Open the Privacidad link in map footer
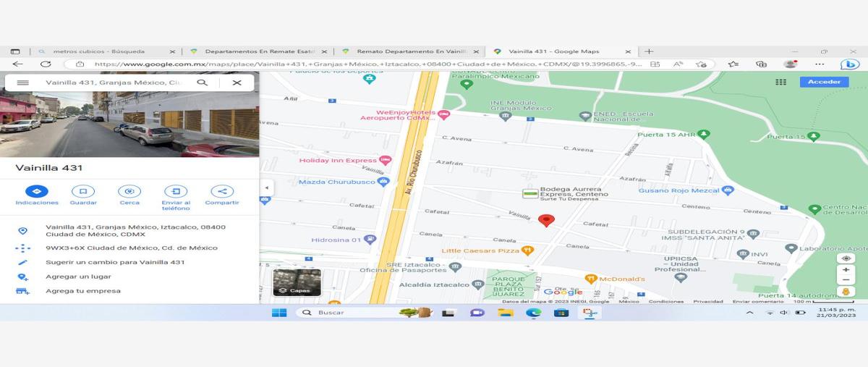 [x=707, y=301]
